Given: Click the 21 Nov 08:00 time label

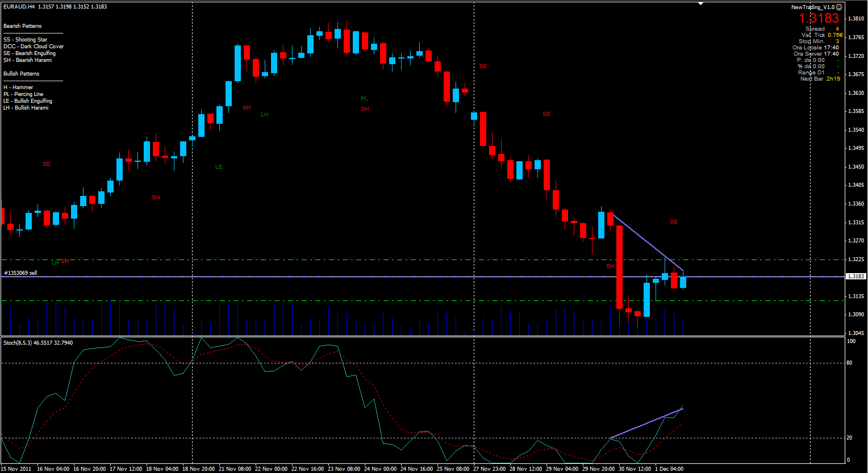Looking at the screenshot, I should [x=235, y=469].
